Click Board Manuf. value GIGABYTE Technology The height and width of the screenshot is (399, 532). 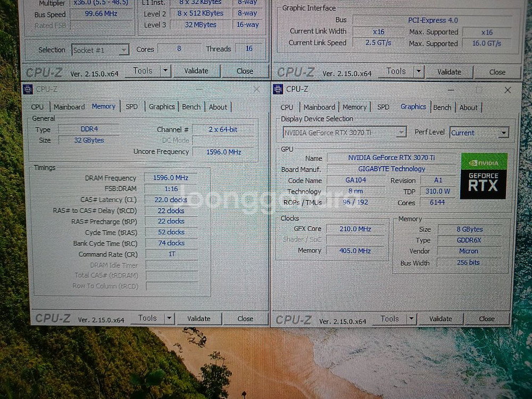pos(391,169)
